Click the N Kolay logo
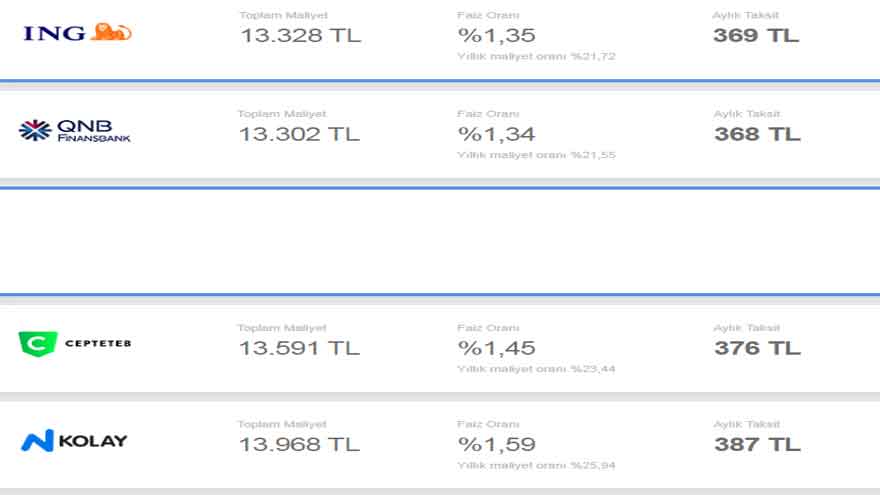This screenshot has width=880, height=495. point(74,441)
